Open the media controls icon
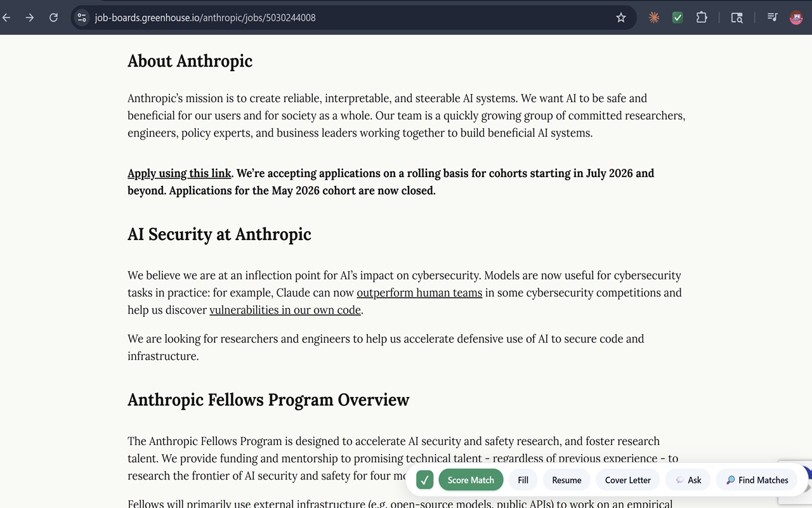 [x=772, y=18]
